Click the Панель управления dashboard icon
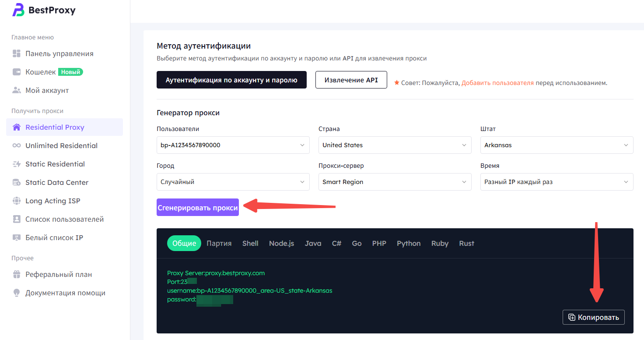This screenshot has width=644, height=340. point(17,53)
